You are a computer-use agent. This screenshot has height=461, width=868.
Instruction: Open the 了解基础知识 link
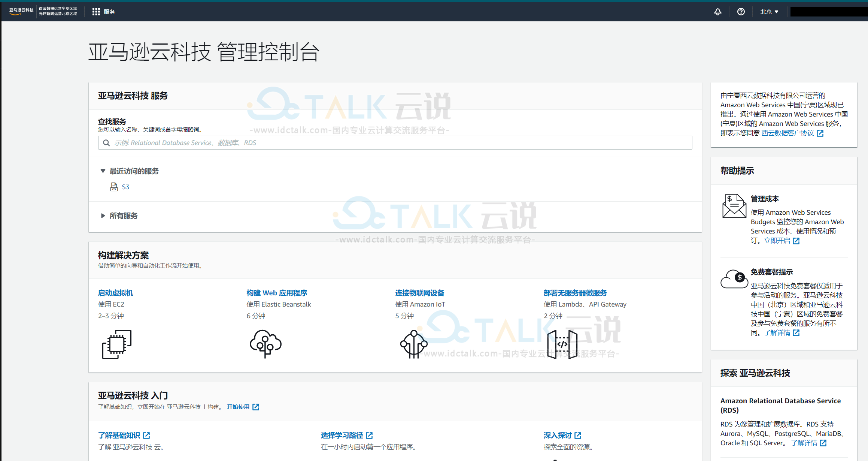[x=119, y=435]
